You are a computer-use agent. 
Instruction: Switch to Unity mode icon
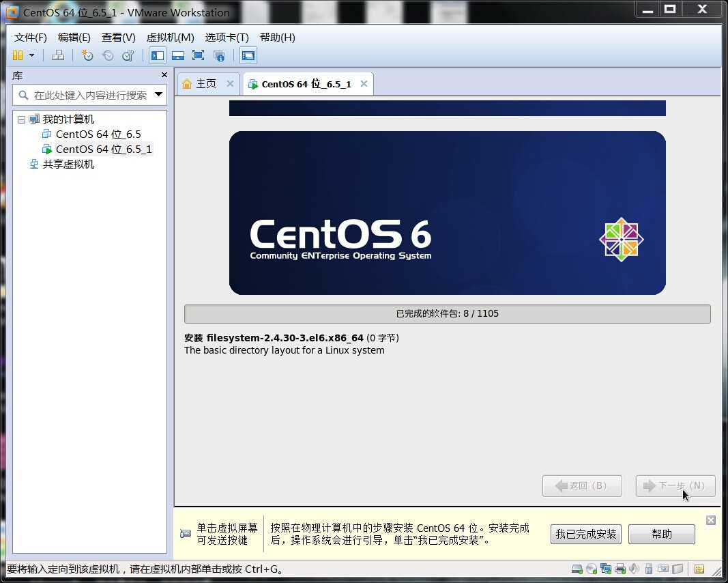(x=219, y=56)
